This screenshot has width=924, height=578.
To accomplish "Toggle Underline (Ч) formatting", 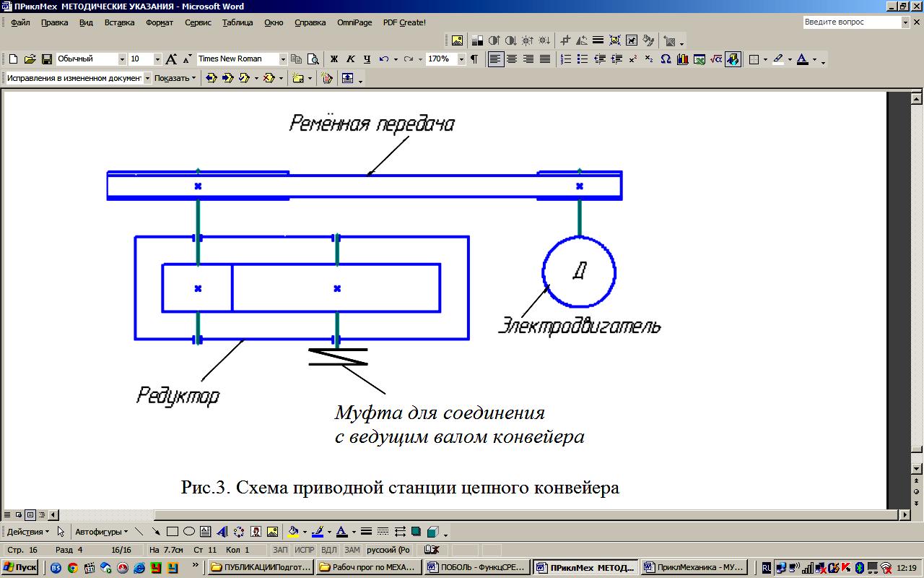I will (x=367, y=59).
